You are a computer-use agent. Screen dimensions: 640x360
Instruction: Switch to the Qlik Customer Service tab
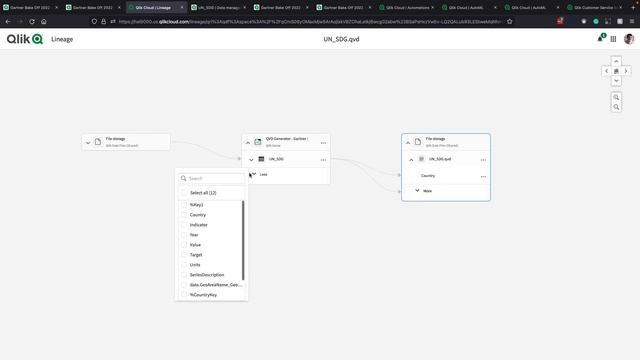pos(595,7)
